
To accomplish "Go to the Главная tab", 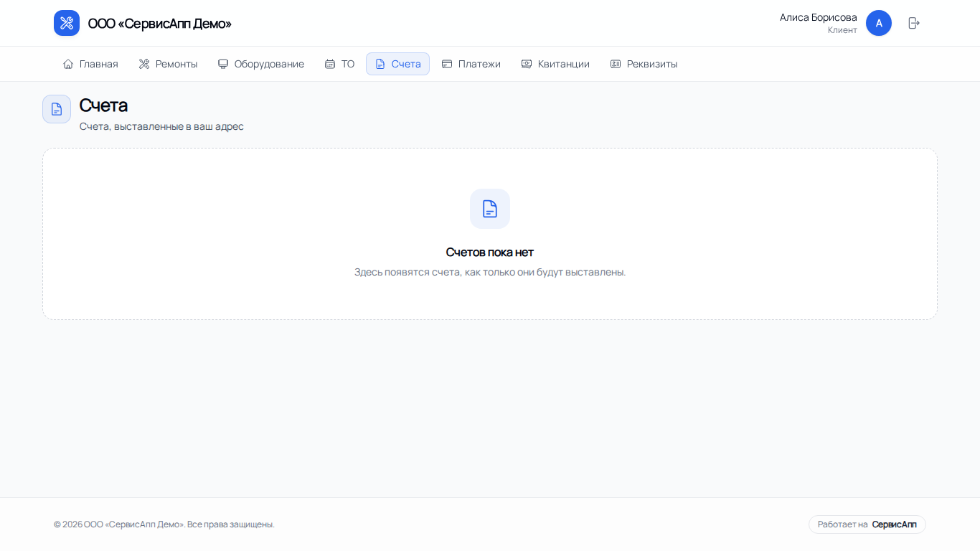I will 90,64.
